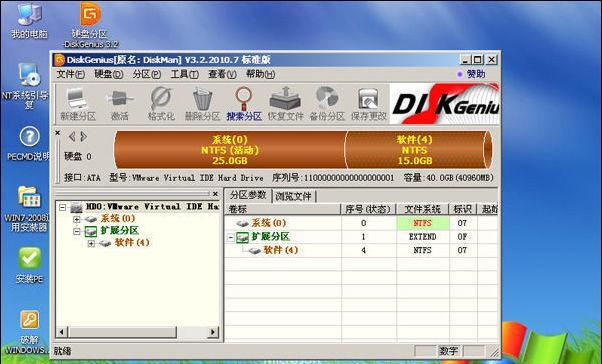Click the 激活 (Activate) toolbar icon
This screenshot has height=364, width=602.
(x=120, y=104)
